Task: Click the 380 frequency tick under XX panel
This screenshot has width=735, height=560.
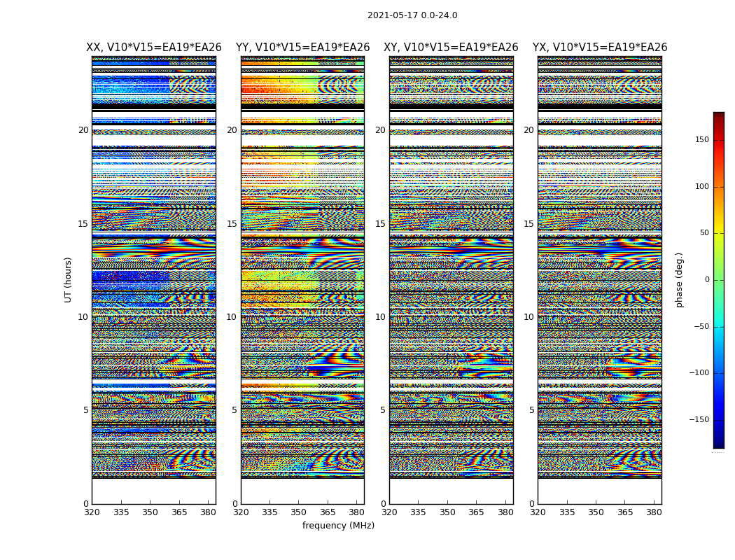Action: point(208,512)
